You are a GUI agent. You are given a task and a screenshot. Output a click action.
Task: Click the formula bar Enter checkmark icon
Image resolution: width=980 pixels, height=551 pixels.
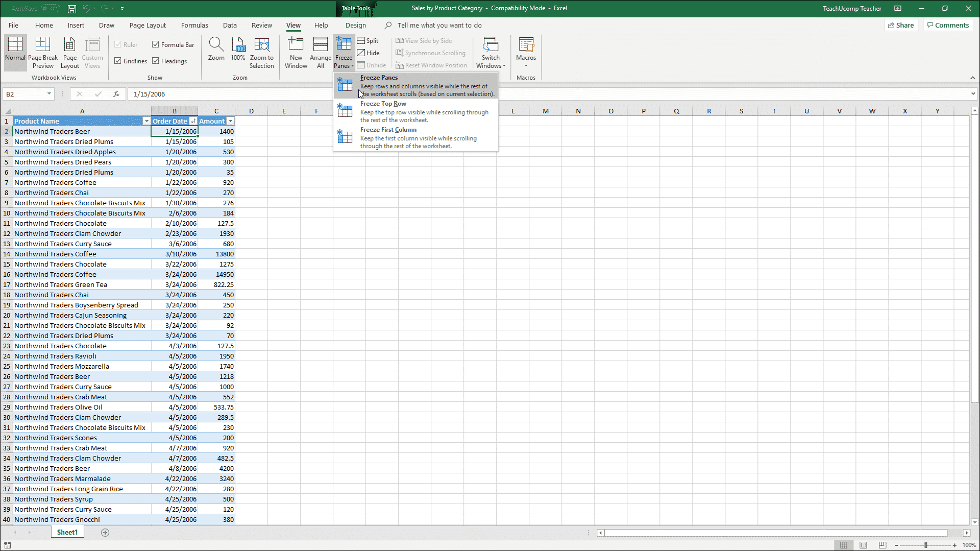[x=98, y=94]
